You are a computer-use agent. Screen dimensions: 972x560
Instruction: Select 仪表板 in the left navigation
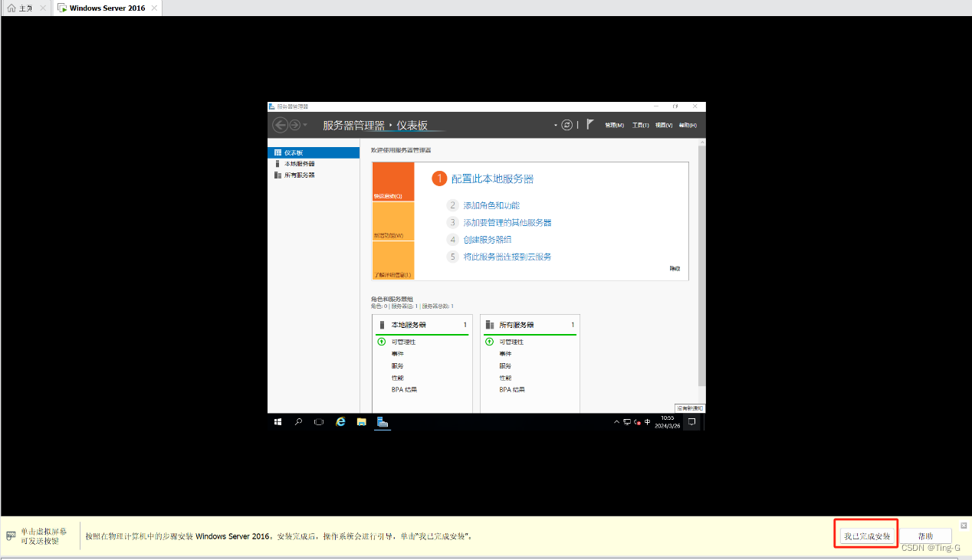point(314,152)
